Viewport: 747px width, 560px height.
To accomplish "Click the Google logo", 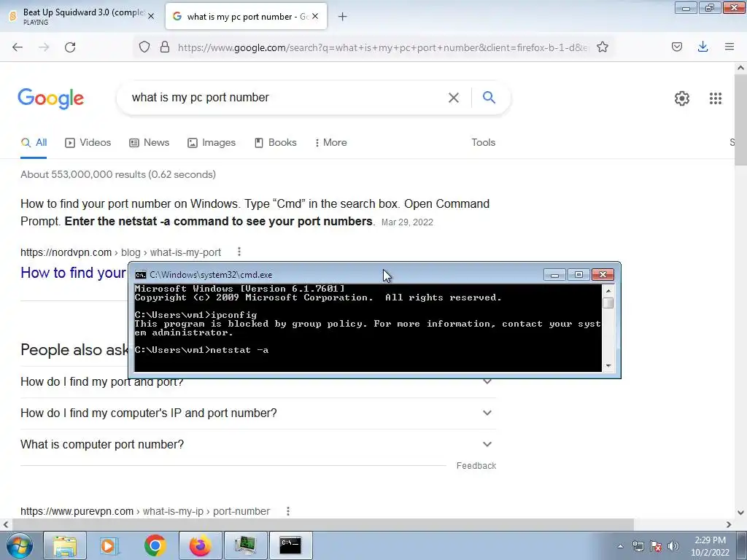I will 51,98.
